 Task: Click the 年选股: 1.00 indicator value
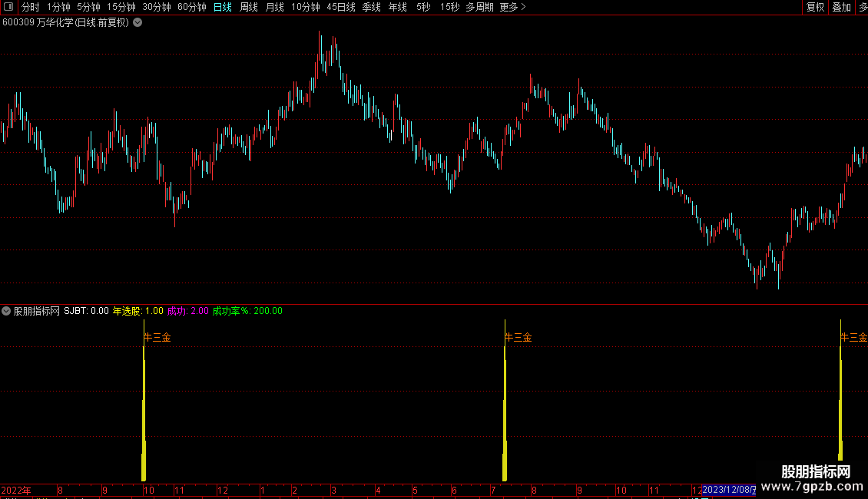coord(138,311)
